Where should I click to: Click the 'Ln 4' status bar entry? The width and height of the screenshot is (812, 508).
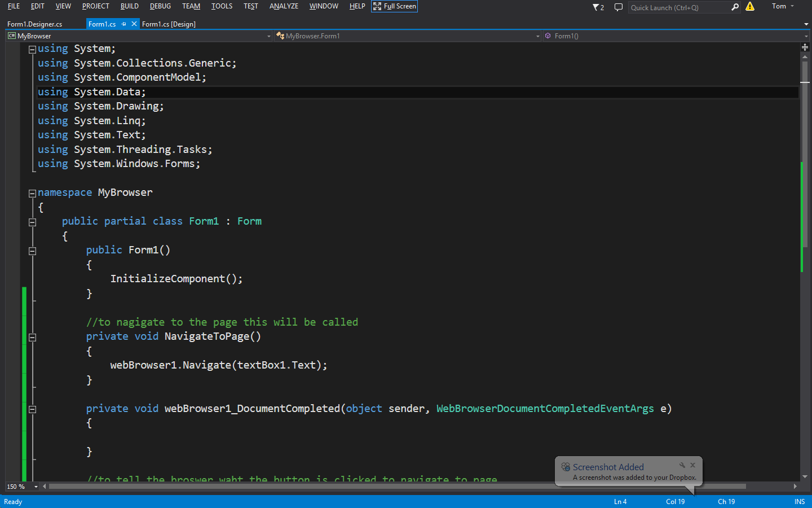click(x=620, y=502)
